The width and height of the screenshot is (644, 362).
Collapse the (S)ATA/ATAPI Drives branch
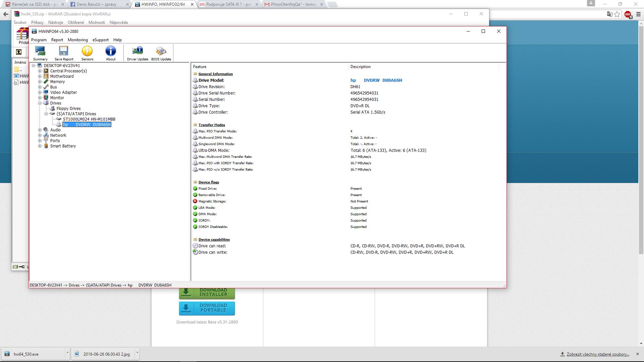coord(46,114)
